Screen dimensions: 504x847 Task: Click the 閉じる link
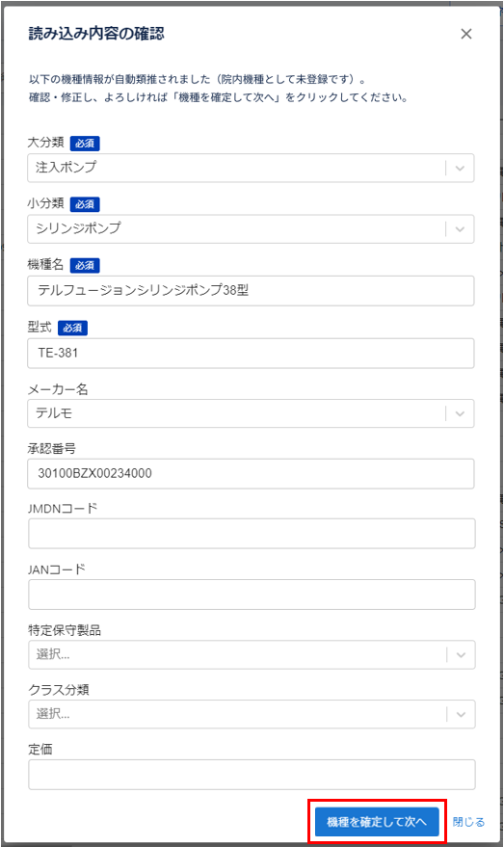coord(468,822)
